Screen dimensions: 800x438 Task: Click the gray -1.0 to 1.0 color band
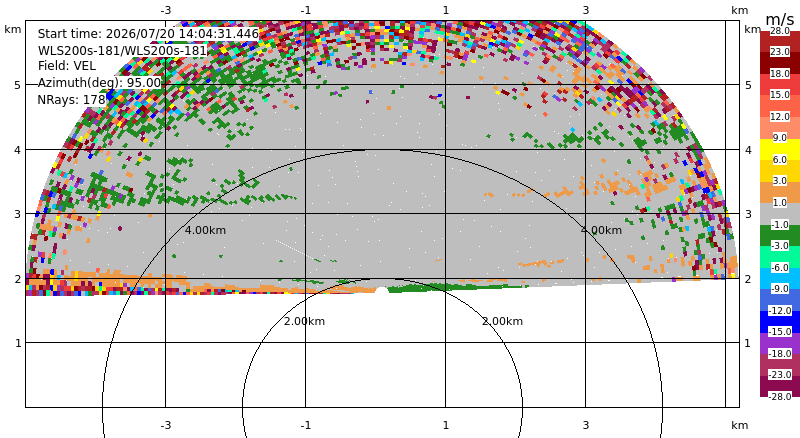[x=780, y=214]
